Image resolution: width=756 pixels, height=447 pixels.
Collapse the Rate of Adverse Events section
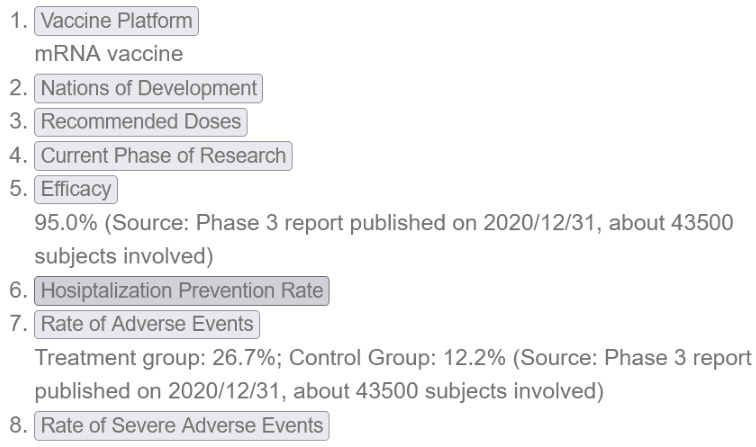coord(147,324)
